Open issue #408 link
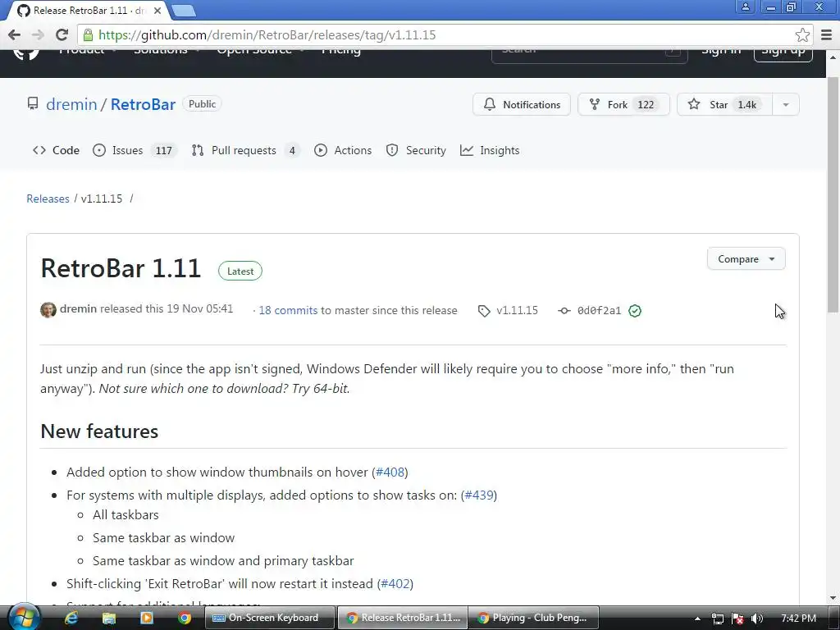This screenshot has height=630, width=840. tap(390, 472)
